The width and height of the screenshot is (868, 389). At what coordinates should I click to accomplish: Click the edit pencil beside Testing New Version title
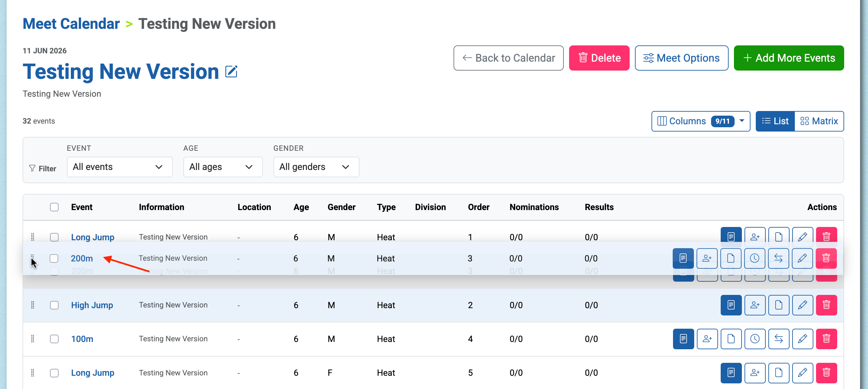(231, 72)
